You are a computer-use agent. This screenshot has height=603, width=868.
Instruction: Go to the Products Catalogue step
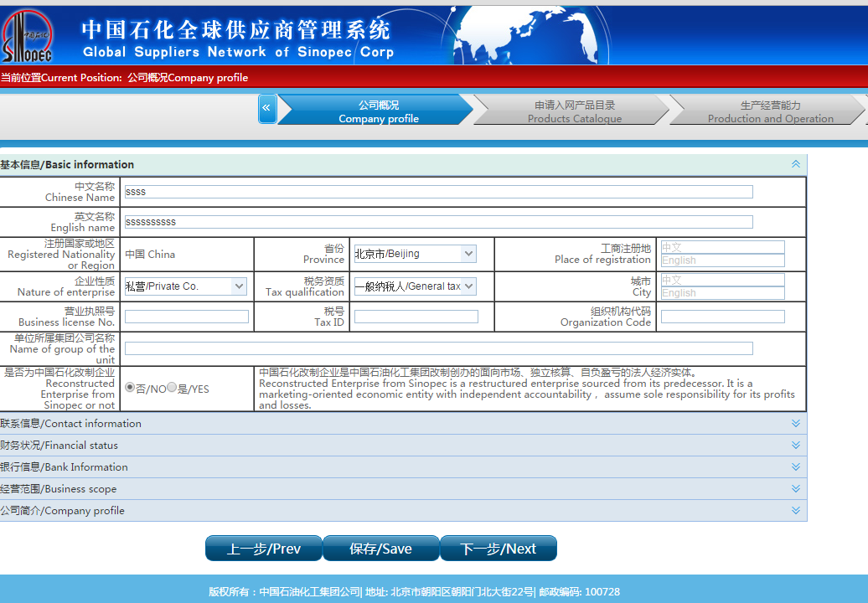pyautogui.click(x=572, y=109)
